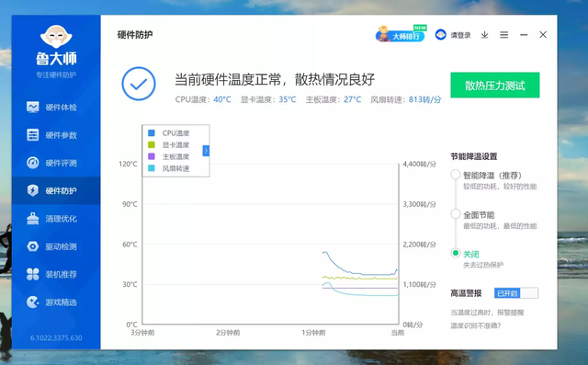Viewport: 588px width, 365px height.
Task: Click 请登录 login link
Action: [460, 35]
